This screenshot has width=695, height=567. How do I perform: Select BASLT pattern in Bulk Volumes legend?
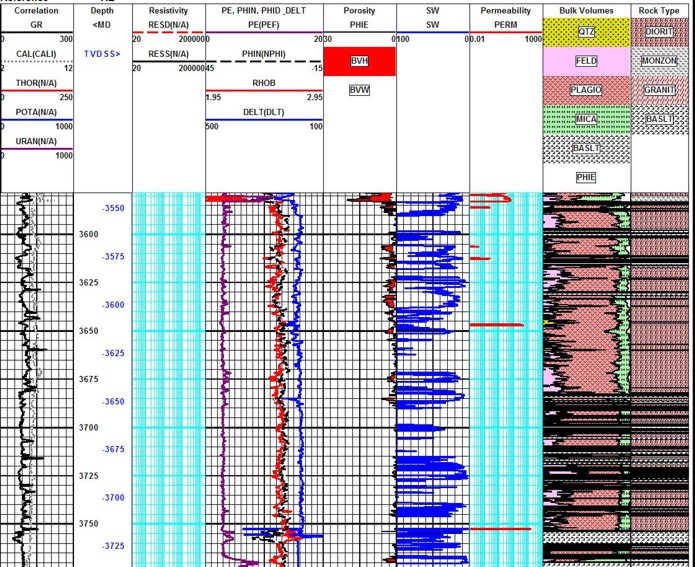[586, 148]
